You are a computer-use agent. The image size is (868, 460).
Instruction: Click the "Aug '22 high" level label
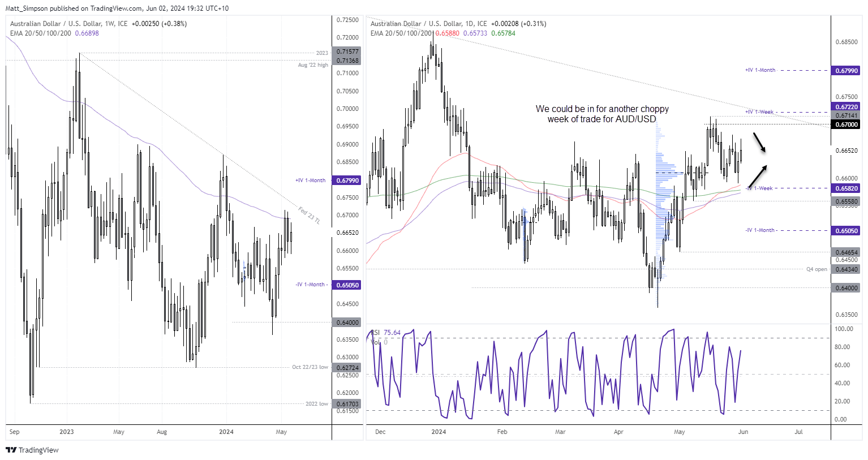pos(313,65)
